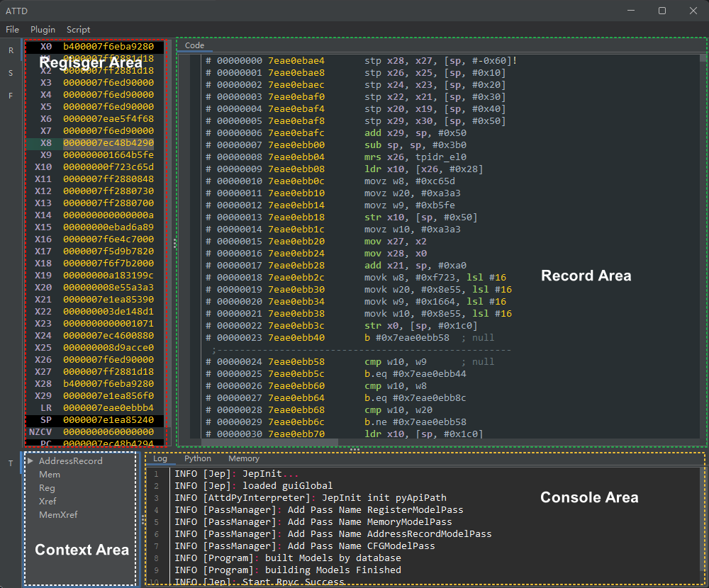Click the X24 register value 0000007ec4600880
The width and height of the screenshot is (709, 588).
108,335
